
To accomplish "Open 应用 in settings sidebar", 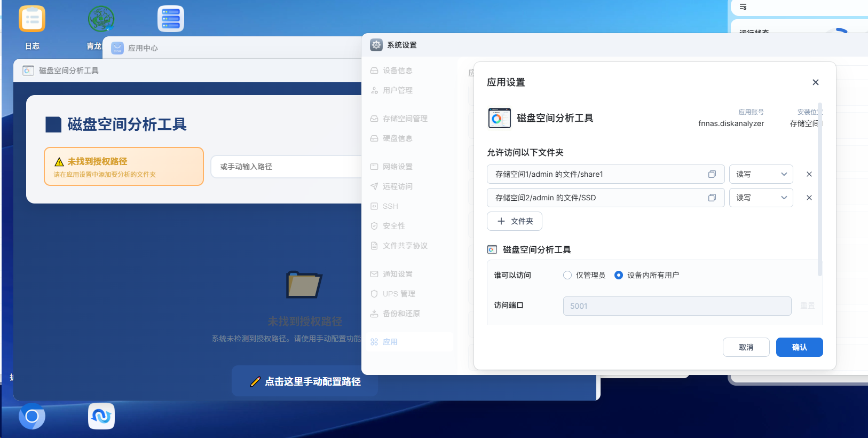I will [409, 342].
